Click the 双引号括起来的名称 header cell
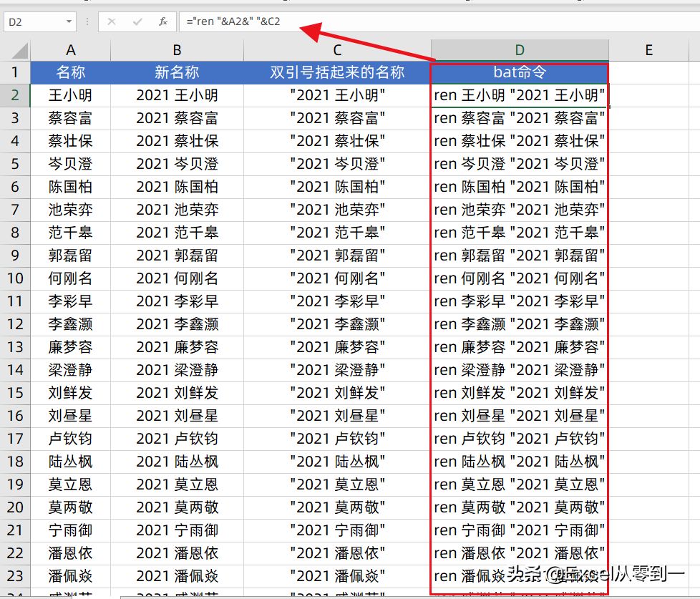Screen dimensions: 700x599 coord(337,72)
